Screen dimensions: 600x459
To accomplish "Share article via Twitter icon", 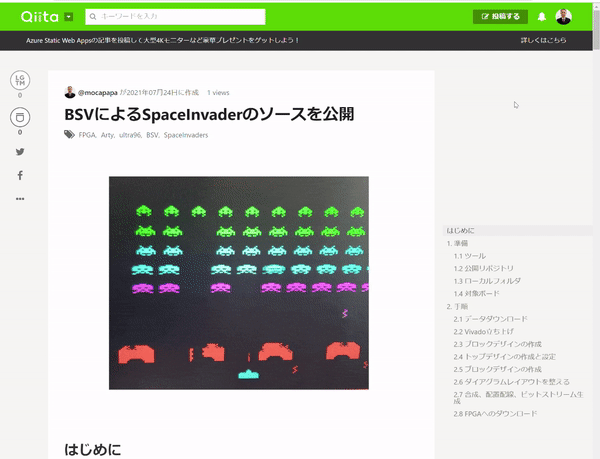I will (20, 152).
